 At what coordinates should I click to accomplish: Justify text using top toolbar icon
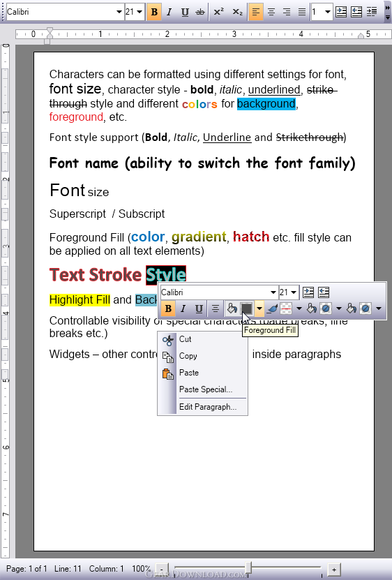302,12
